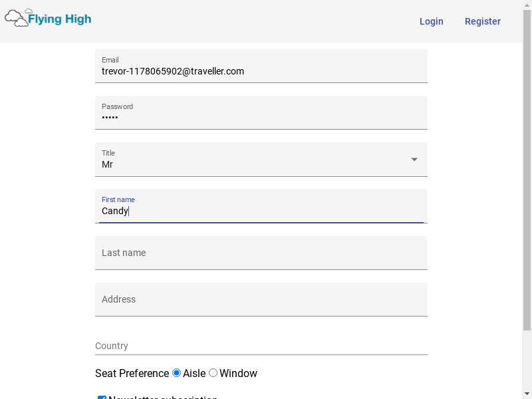Toggle the Newsletter subscription checkbox
The image size is (532, 399).
pos(102,398)
